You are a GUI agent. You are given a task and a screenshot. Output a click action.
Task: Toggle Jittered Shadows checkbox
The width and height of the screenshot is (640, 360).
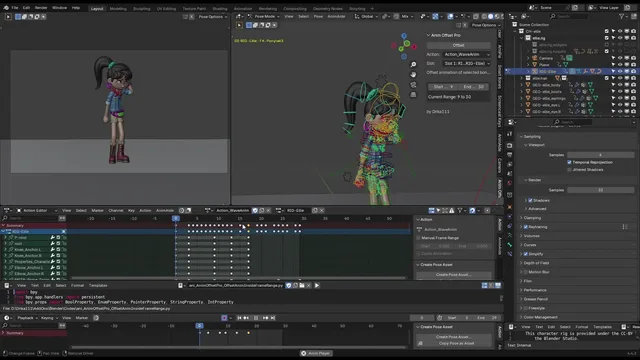(569, 170)
